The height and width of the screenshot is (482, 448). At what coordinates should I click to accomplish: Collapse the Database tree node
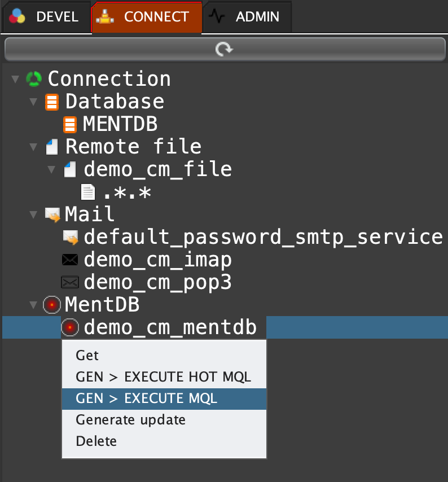[33, 102]
